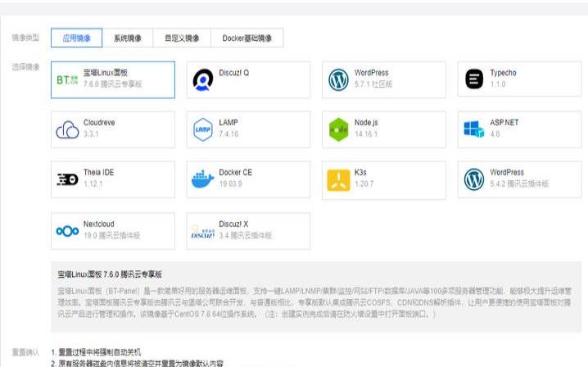Click the 宝塔Linux面板 7.6.0 description heading
The image size is (588, 367).
point(110,274)
